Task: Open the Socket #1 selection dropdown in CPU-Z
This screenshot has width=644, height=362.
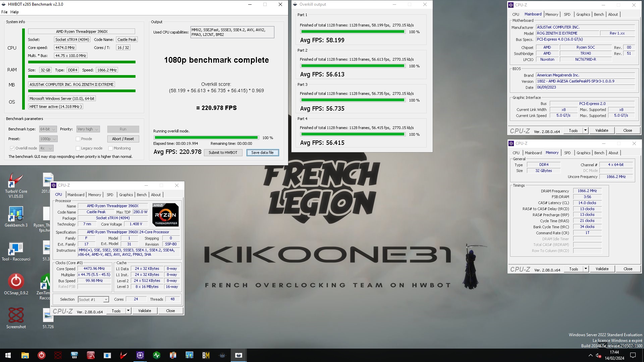Action: tap(93, 300)
